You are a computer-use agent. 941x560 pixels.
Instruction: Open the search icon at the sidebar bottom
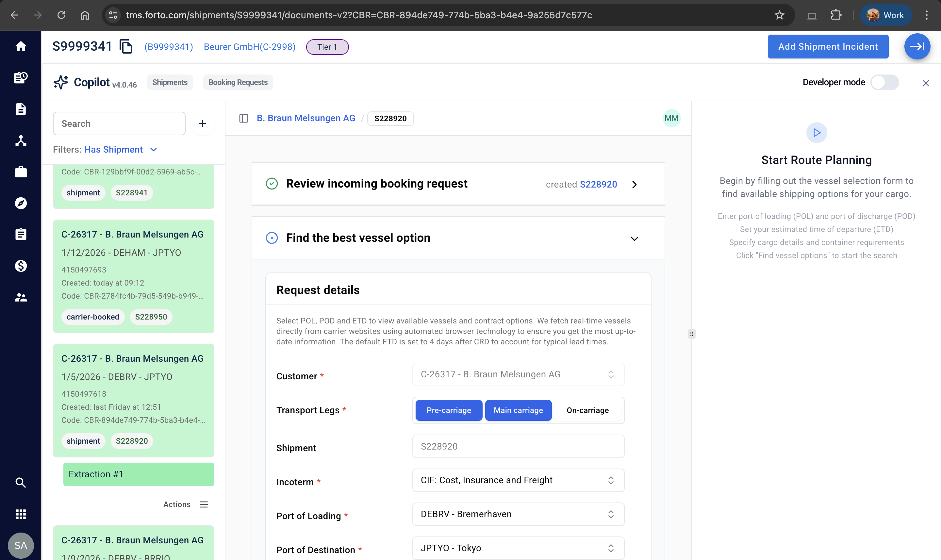tap(21, 482)
